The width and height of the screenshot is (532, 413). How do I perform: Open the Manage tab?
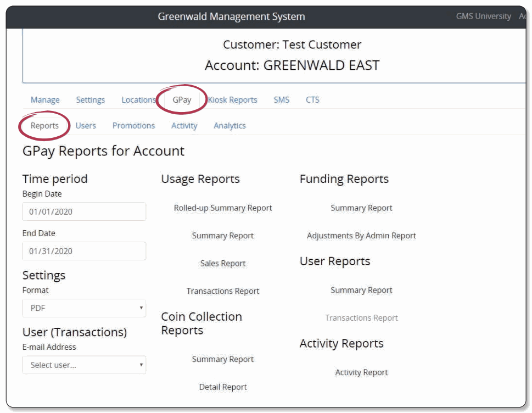click(45, 100)
